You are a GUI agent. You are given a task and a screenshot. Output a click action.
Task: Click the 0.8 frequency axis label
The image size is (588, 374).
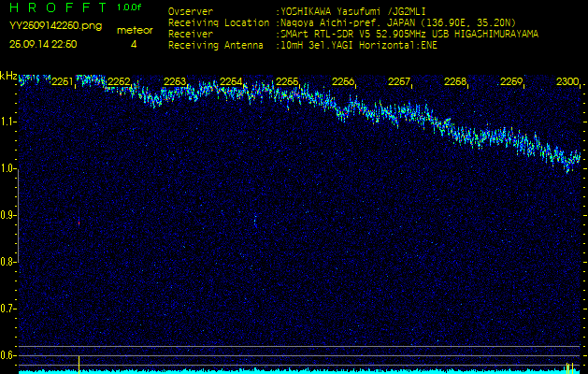coord(8,262)
